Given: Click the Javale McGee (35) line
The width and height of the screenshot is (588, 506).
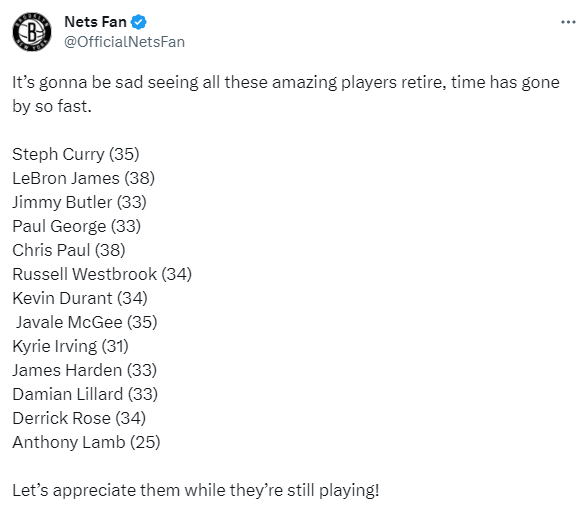Looking at the screenshot, I should [86, 322].
